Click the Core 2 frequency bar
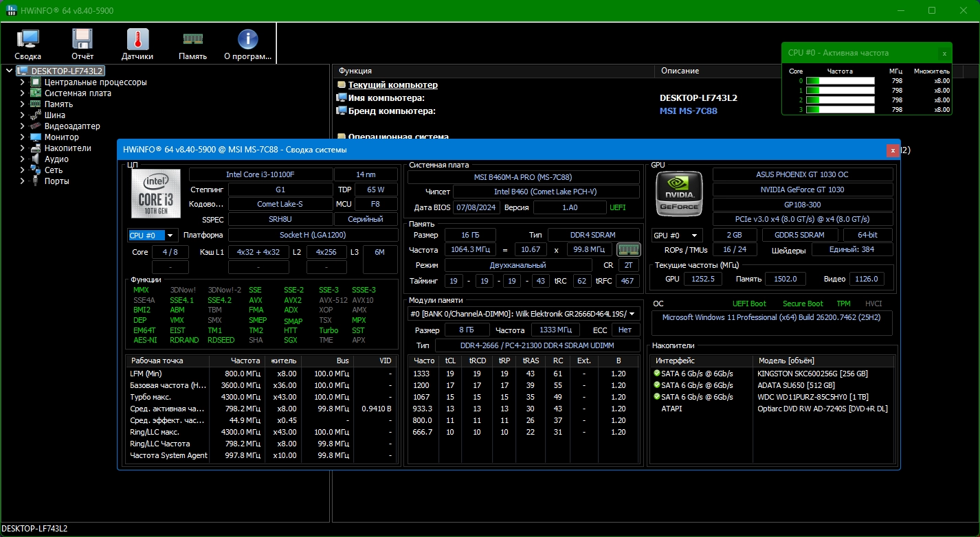 (x=840, y=100)
